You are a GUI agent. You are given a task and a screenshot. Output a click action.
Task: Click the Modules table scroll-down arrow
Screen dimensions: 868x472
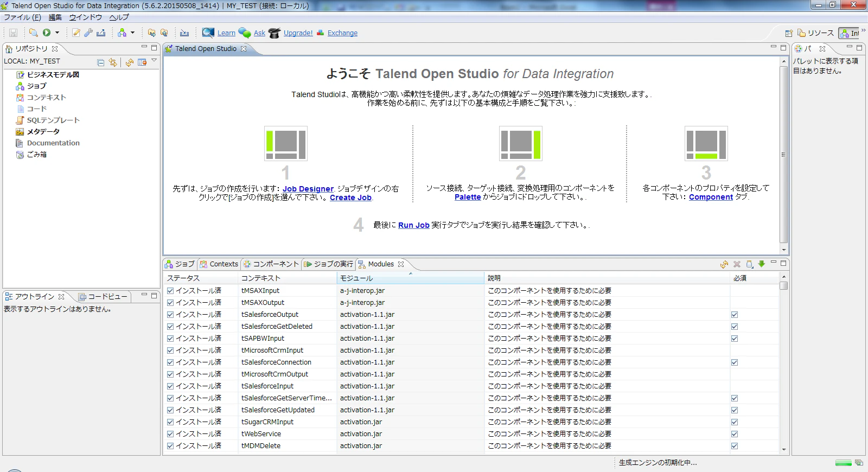click(x=783, y=450)
